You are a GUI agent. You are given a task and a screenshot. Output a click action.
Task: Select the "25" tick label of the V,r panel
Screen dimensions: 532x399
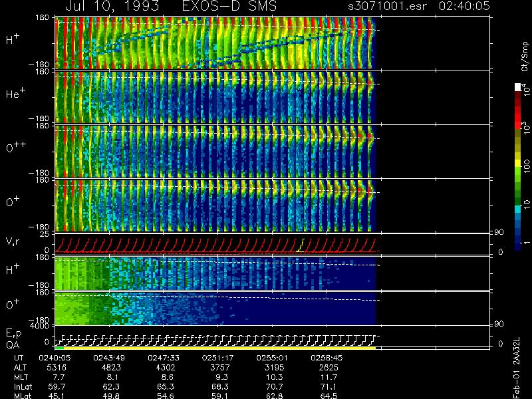46,234
